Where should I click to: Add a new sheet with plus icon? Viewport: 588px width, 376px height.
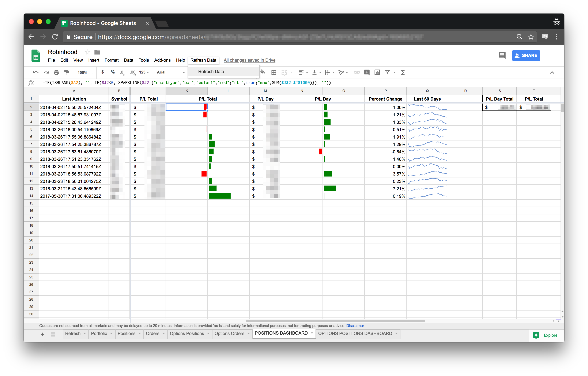pyautogui.click(x=42, y=334)
